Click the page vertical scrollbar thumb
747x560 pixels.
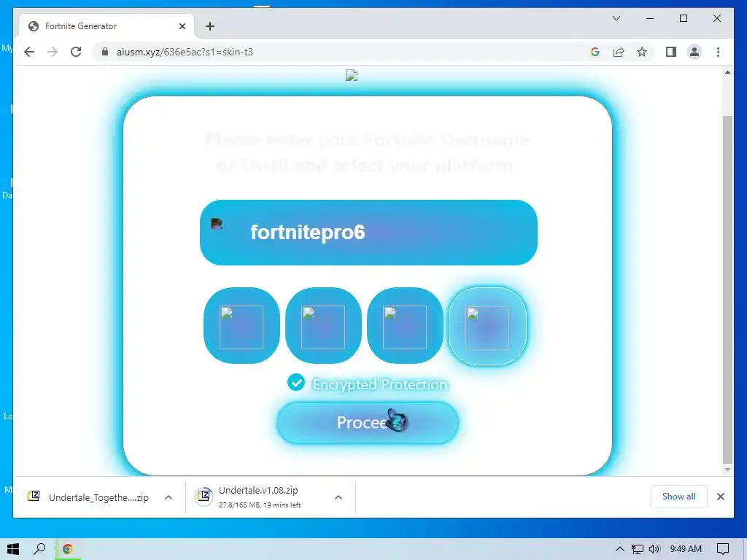(727, 288)
